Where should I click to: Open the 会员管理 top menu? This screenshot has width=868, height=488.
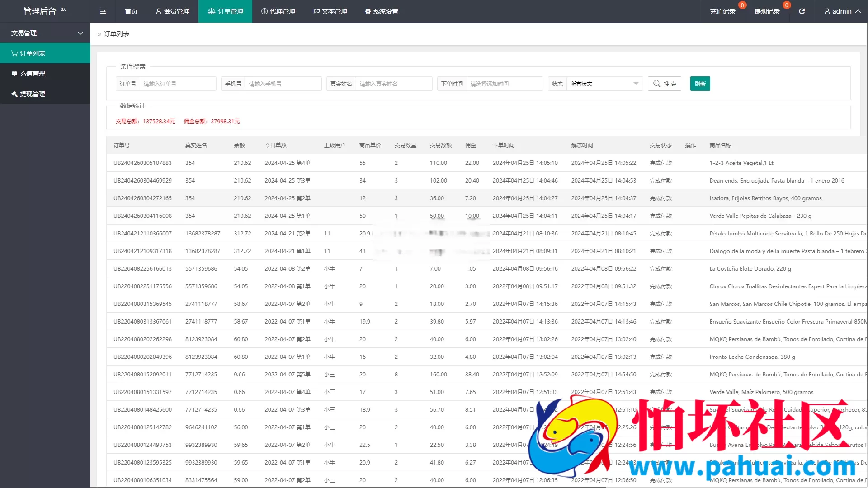(x=173, y=11)
